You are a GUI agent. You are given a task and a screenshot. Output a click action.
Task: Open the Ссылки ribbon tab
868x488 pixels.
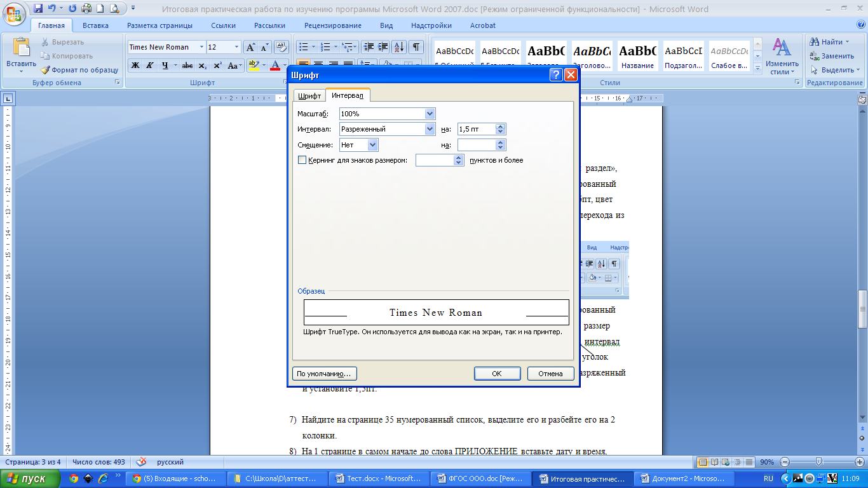click(224, 25)
